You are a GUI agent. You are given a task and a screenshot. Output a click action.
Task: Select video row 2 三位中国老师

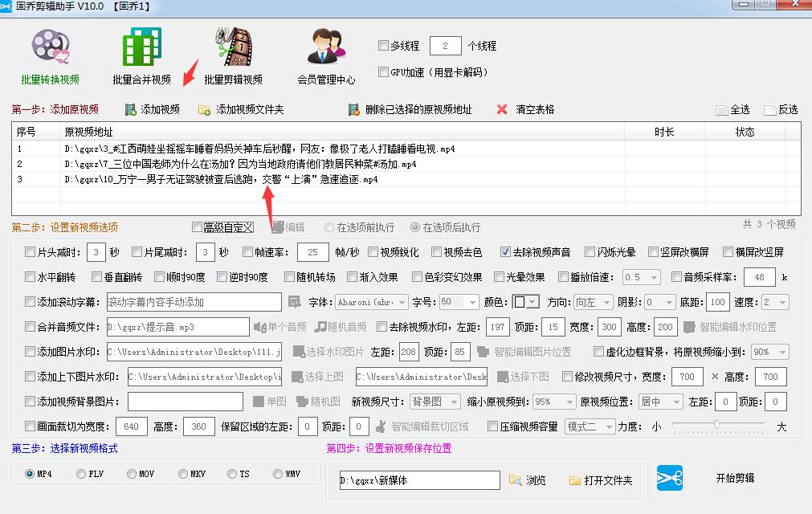[406, 164]
